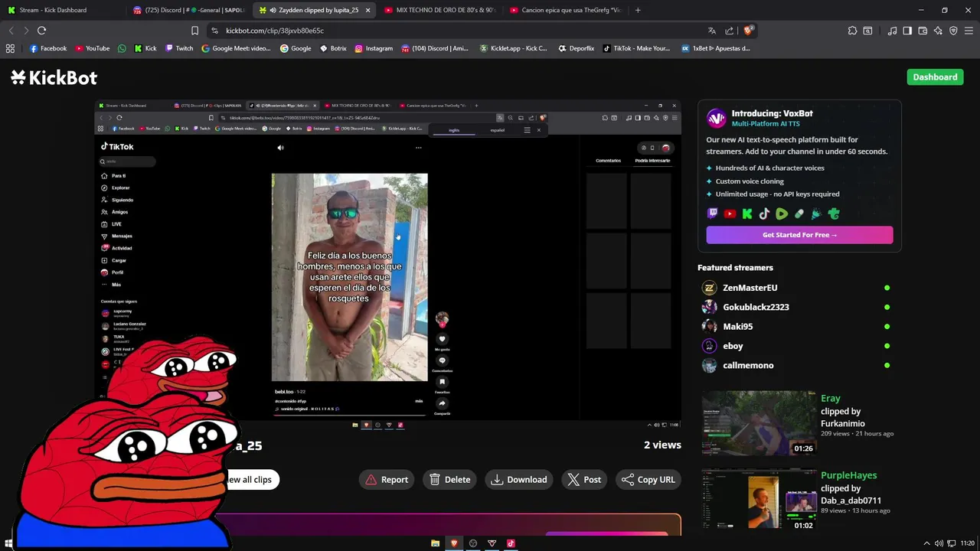
Task: Open Botrix bookmark
Action: (333, 48)
